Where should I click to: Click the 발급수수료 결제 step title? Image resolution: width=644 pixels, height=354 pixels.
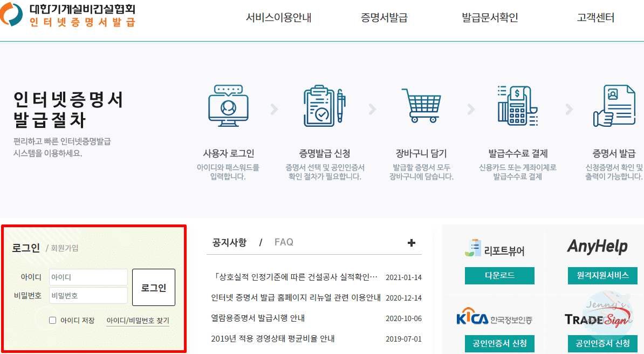517,153
